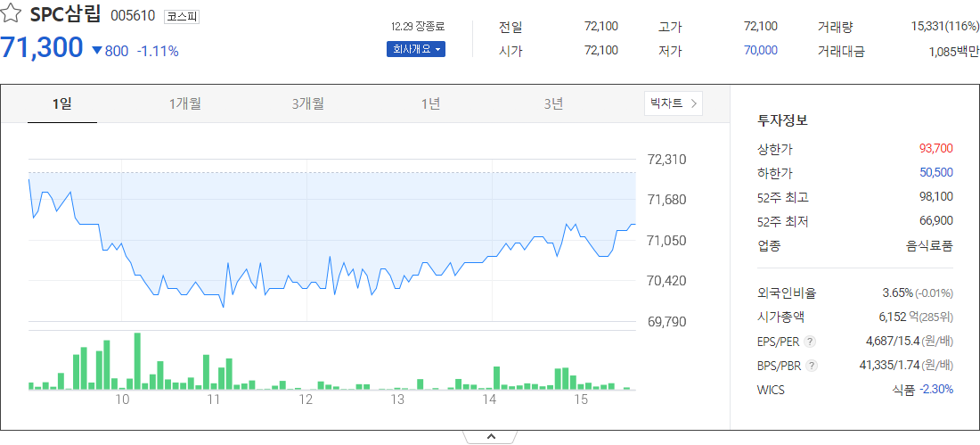This screenshot has width=980, height=445.
Task: Switch to the 1개월 chart tab
Action: (x=185, y=104)
